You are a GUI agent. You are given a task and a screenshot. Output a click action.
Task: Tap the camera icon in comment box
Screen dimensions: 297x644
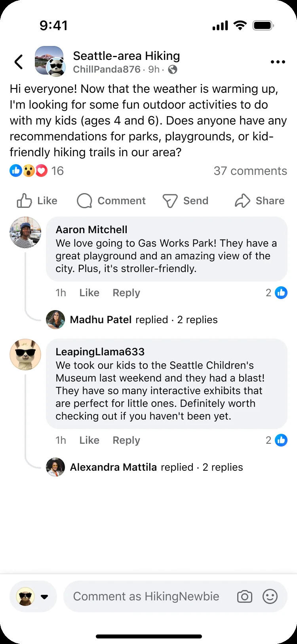click(x=245, y=596)
